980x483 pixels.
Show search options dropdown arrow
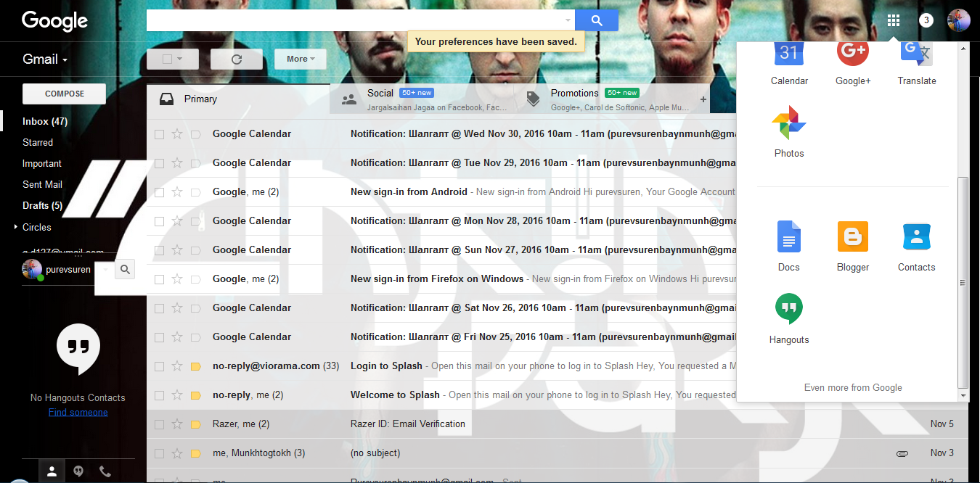(x=568, y=20)
